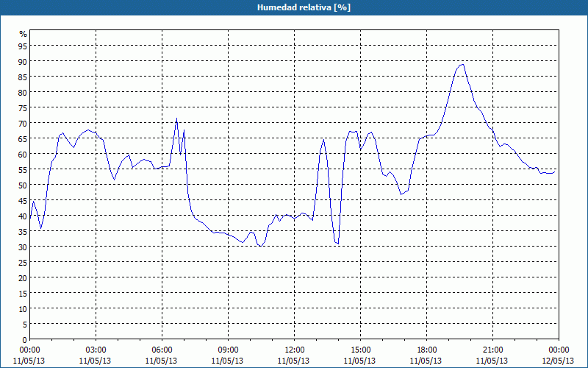Click the single-digit 5 y-axis label

tap(25, 324)
